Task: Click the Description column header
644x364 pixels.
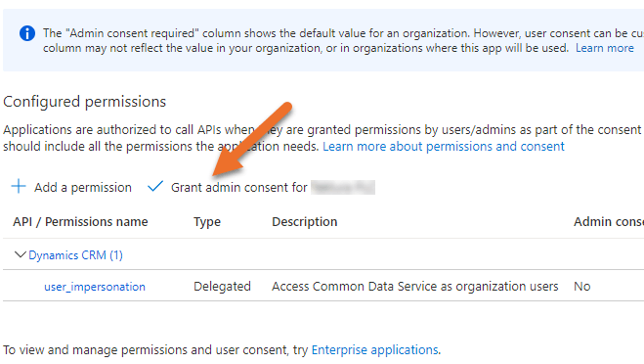Action: pos(304,222)
